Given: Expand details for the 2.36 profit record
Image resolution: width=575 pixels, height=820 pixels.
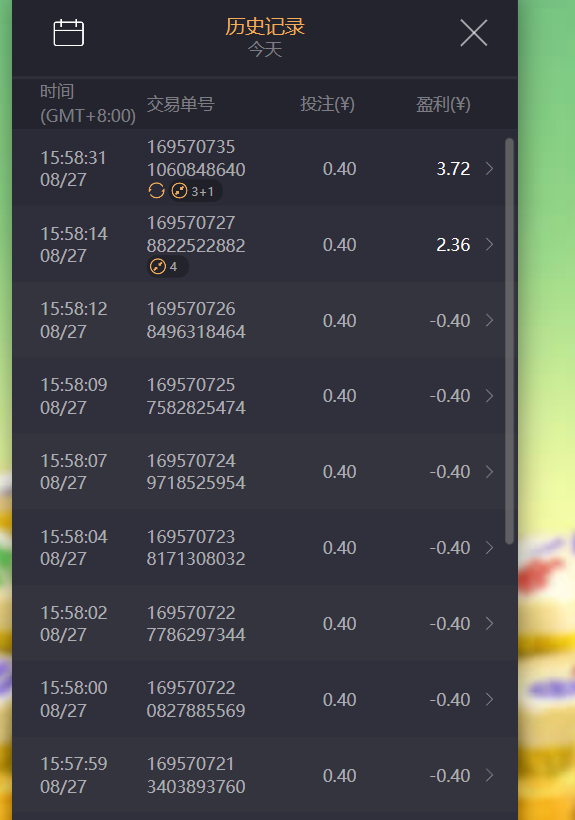Looking at the screenshot, I should pyautogui.click(x=489, y=244).
